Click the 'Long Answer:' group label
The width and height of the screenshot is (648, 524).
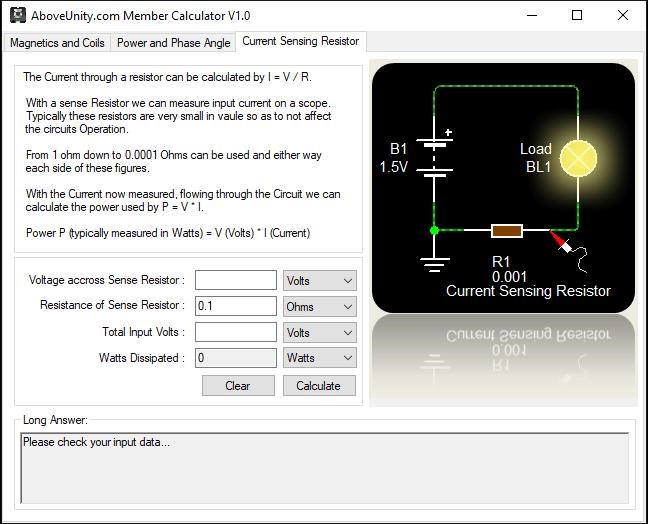55,420
